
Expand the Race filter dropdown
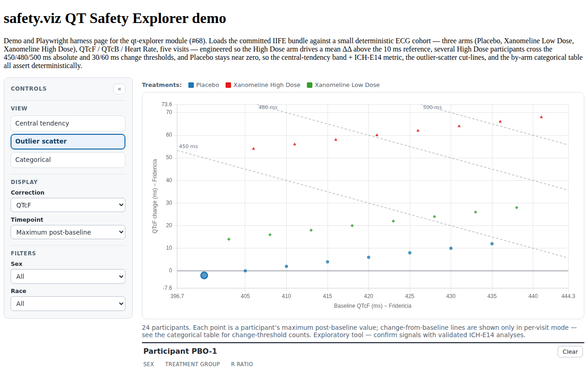68,304
